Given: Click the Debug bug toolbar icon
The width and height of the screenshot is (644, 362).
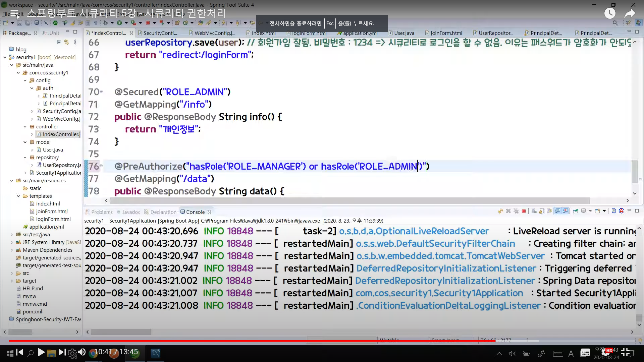Looking at the screenshot, I should (x=105, y=23).
